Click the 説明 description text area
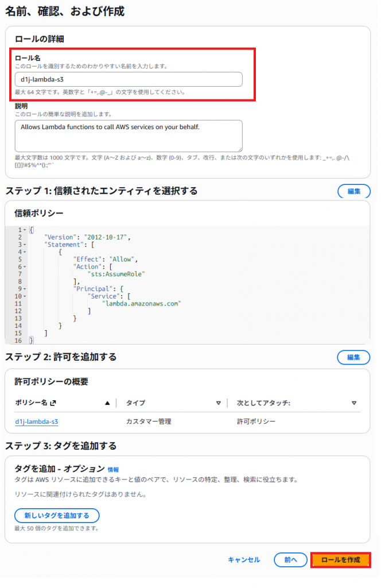Image resolution: width=385 pixels, height=588 pixels. coord(128,136)
